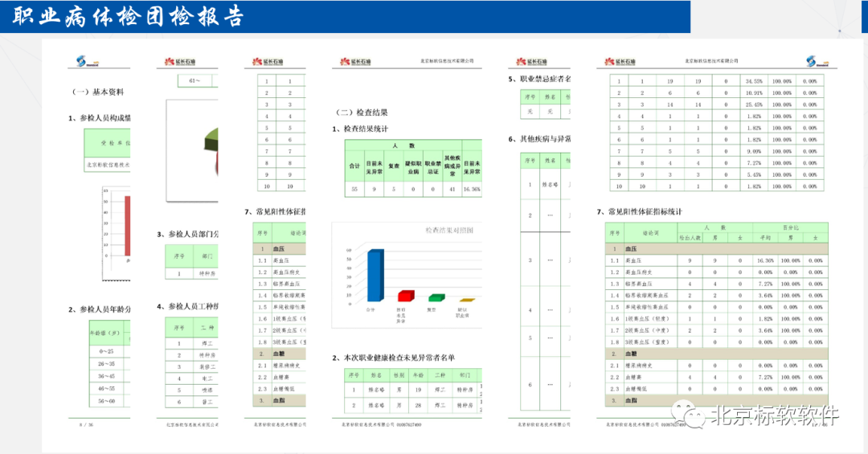
Task: Click the 检出人数 sub-header on last page
Action: [690, 238]
